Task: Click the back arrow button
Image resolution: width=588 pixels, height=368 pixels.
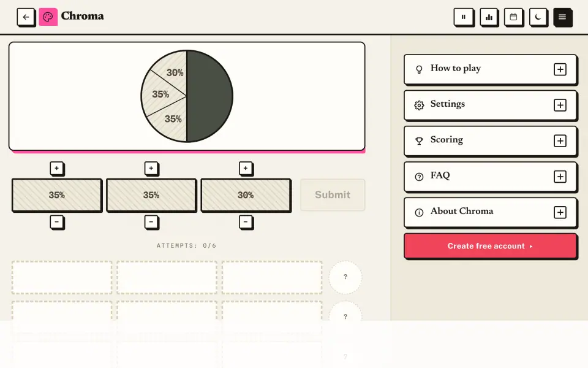Action: (26, 17)
